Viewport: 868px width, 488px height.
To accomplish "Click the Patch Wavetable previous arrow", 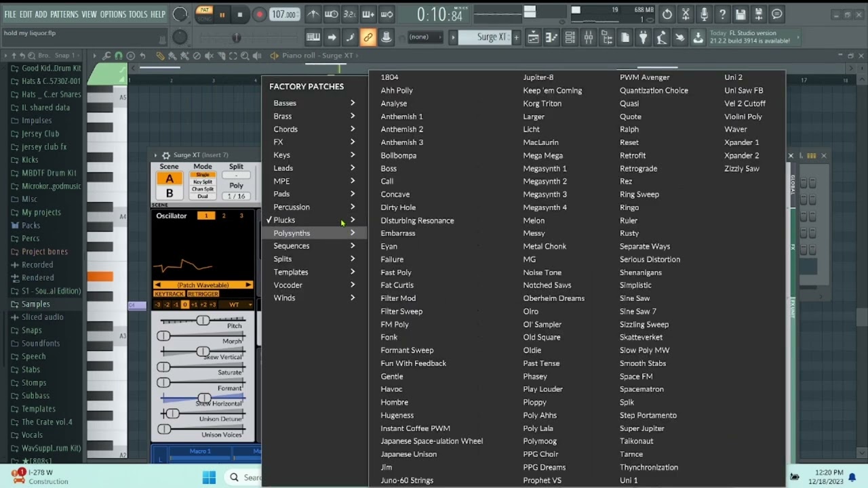I will [x=158, y=285].
